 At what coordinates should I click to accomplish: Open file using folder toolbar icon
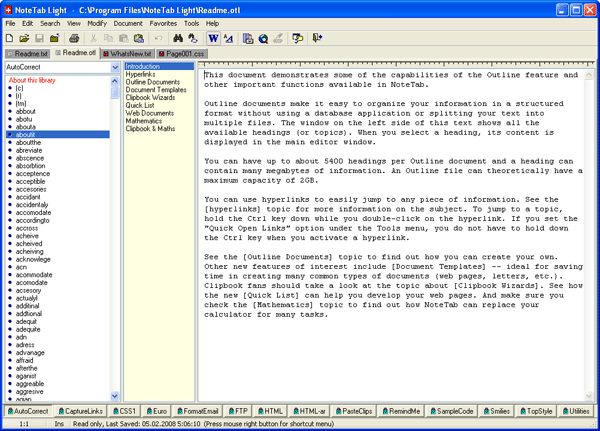[24, 38]
